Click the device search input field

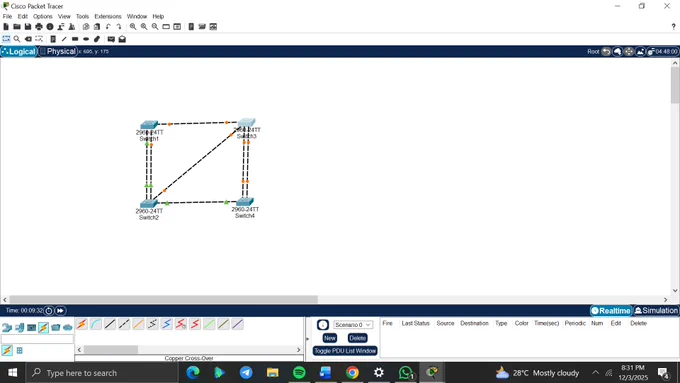point(37,339)
